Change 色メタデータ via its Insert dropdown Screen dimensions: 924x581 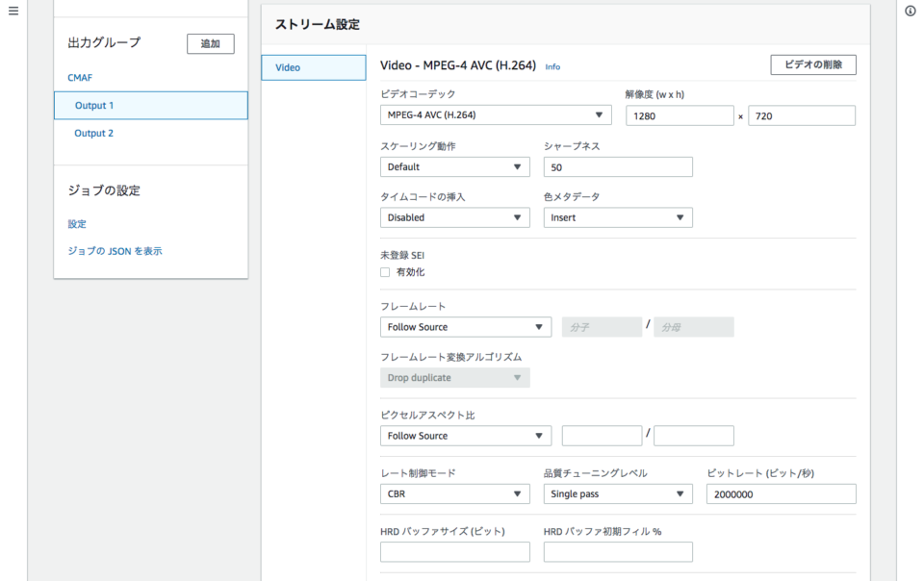point(617,217)
